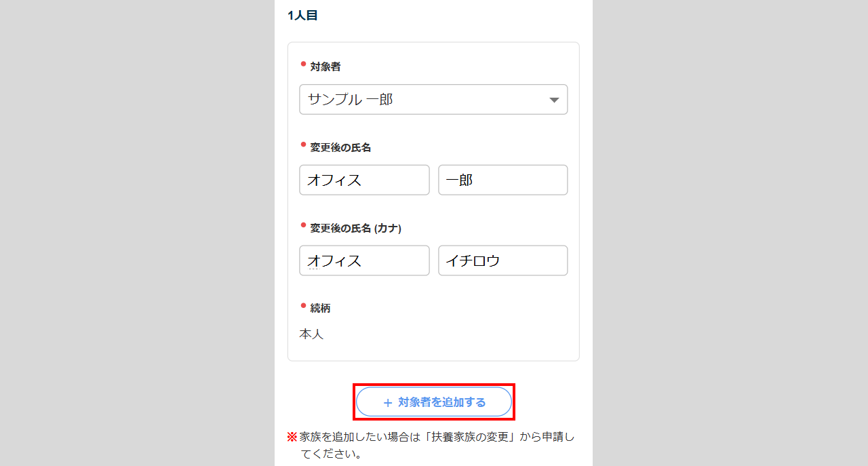Focus the surname field under 変更後の氏名
The width and height of the screenshot is (868, 466).
364,180
